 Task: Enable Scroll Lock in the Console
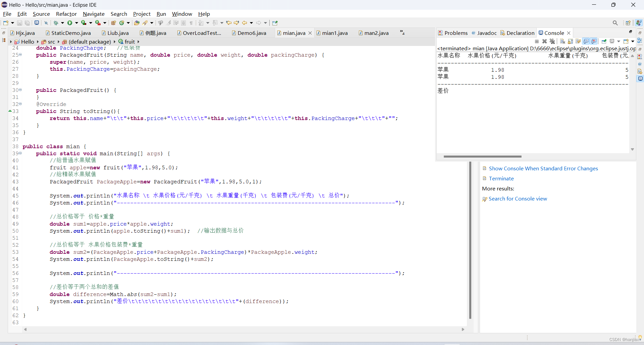[570, 41]
